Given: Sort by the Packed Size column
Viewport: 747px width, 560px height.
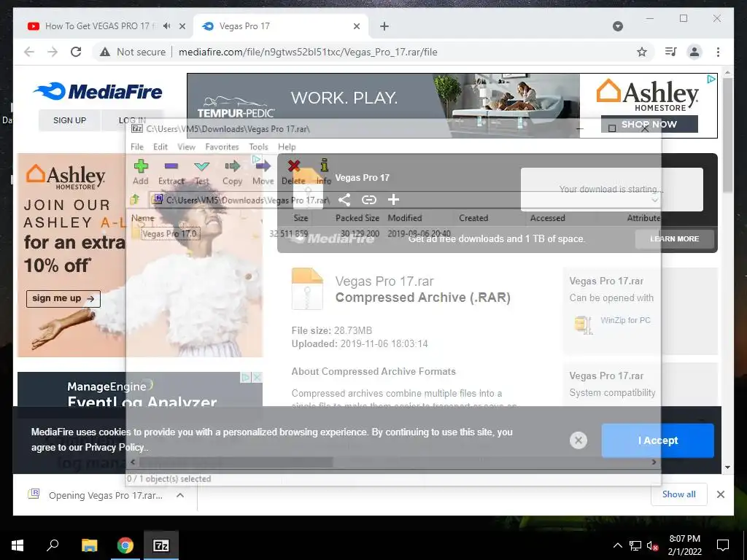Looking at the screenshot, I should coord(357,217).
